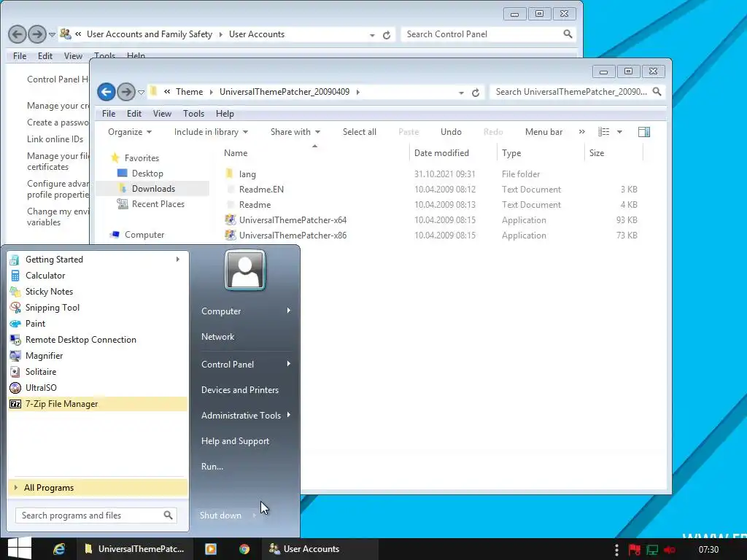Screen dimensions: 747x560
Task: Click Undo in toolbar
Action: [x=451, y=132]
